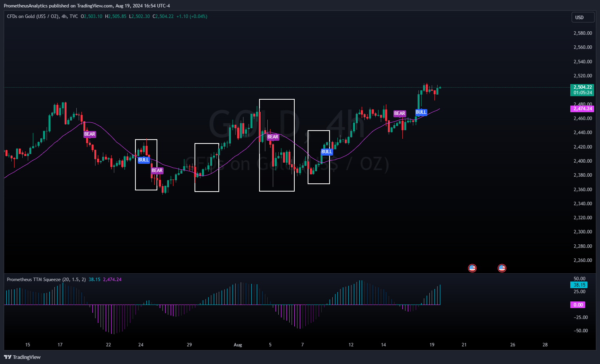
Task: Click date label 15 on time axis
Action: pos(27,345)
